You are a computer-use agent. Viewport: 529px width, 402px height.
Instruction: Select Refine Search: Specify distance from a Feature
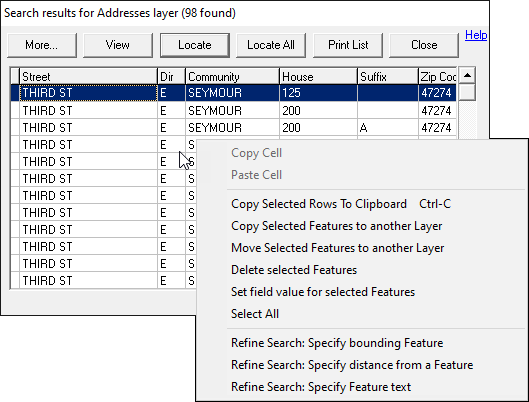click(352, 365)
